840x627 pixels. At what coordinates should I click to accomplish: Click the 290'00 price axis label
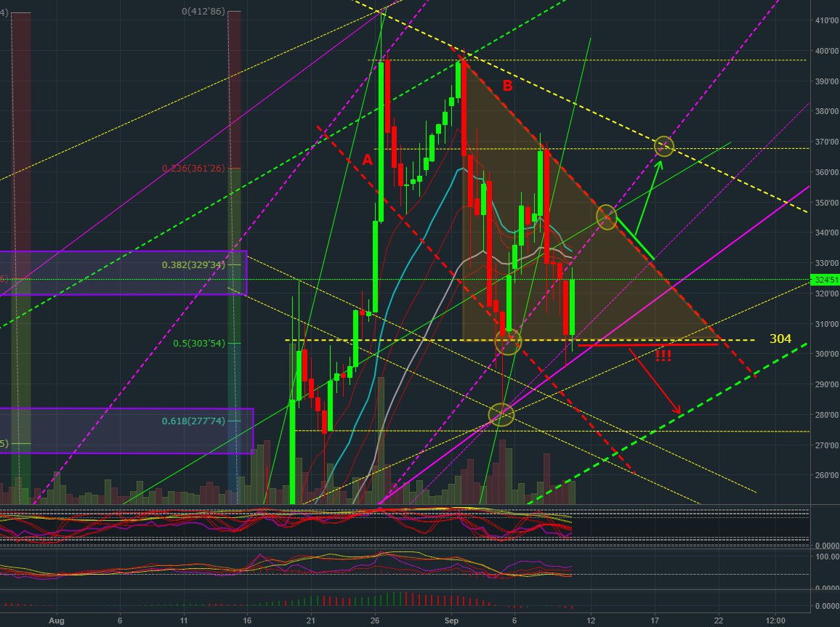point(827,384)
